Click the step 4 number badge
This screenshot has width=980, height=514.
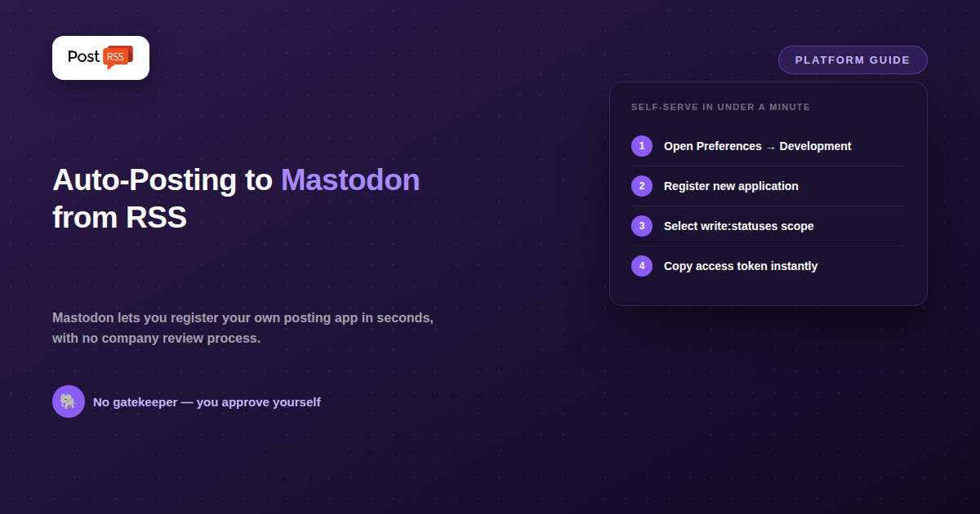[642, 266]
